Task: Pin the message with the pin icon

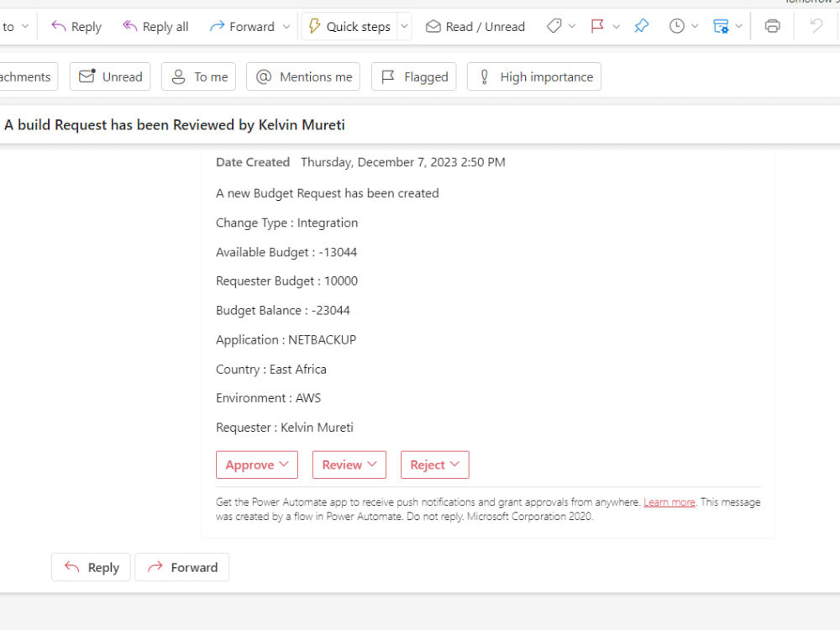Action: click(641, 26)
